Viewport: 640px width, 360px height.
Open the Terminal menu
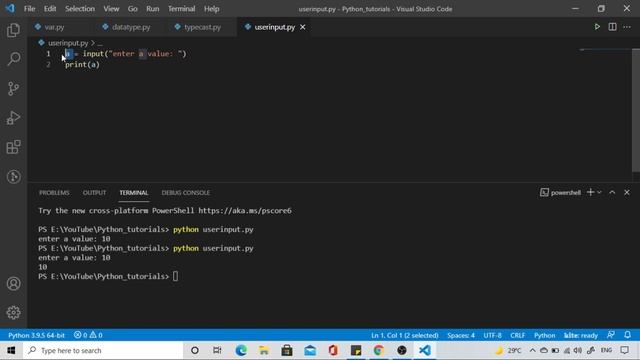[x=182, y=9]
